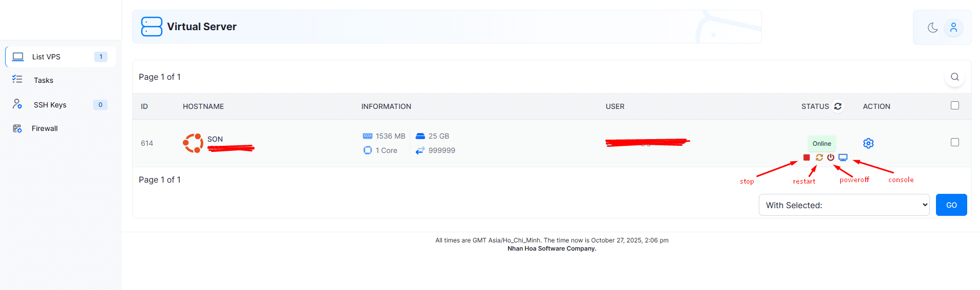Screen dimensions: 980x290
Task: Open the blue gear manage icon
Action: [868, 143]
